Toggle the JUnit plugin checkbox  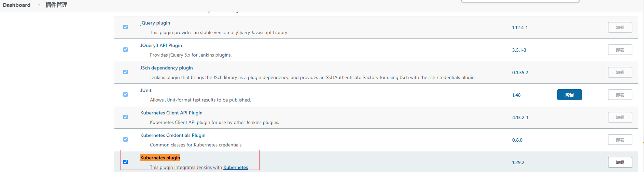point(125,95)
